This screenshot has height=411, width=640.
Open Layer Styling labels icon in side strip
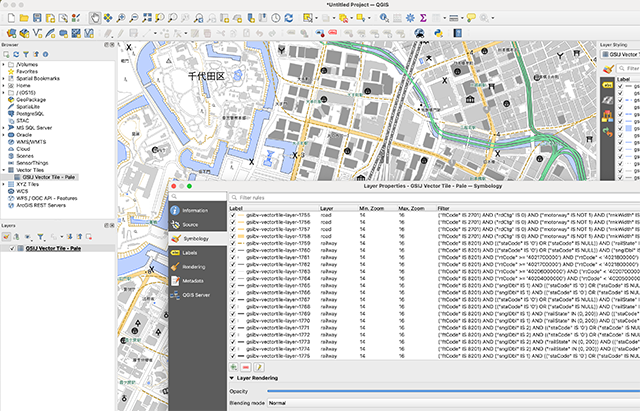[x=608, y=85]
